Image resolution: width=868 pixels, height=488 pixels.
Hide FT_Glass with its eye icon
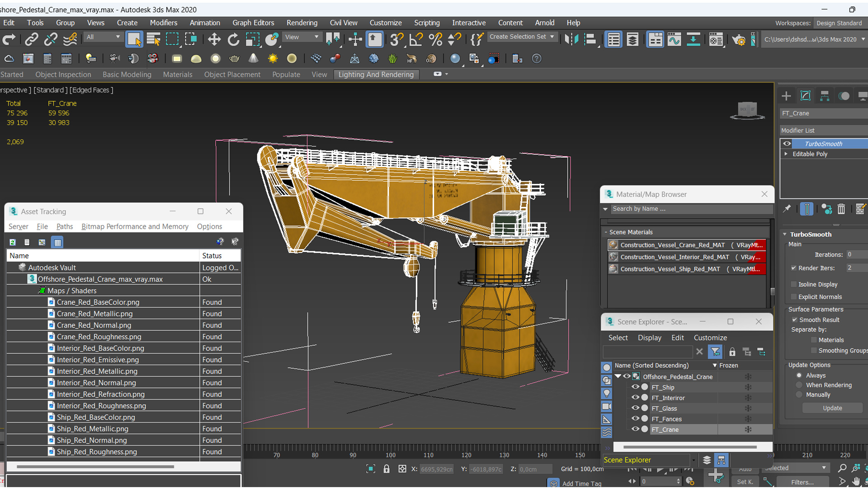(x=635, y=408)
